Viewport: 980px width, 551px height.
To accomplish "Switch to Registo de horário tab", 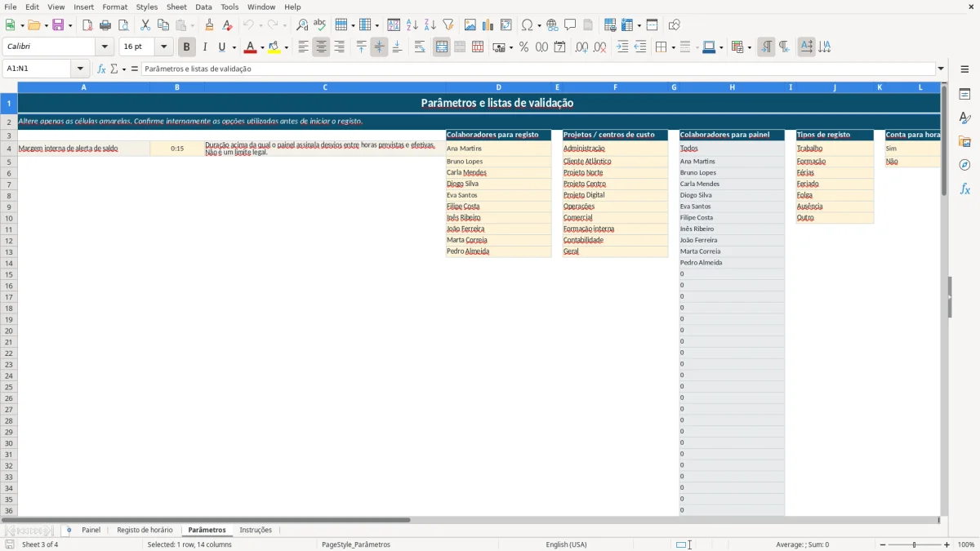I will click(x=145, y=530).
